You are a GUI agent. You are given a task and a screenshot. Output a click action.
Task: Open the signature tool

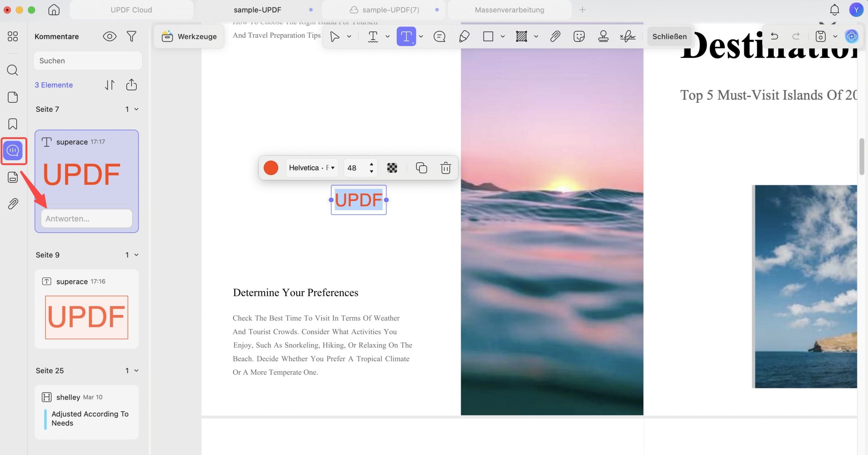point(628,36)
